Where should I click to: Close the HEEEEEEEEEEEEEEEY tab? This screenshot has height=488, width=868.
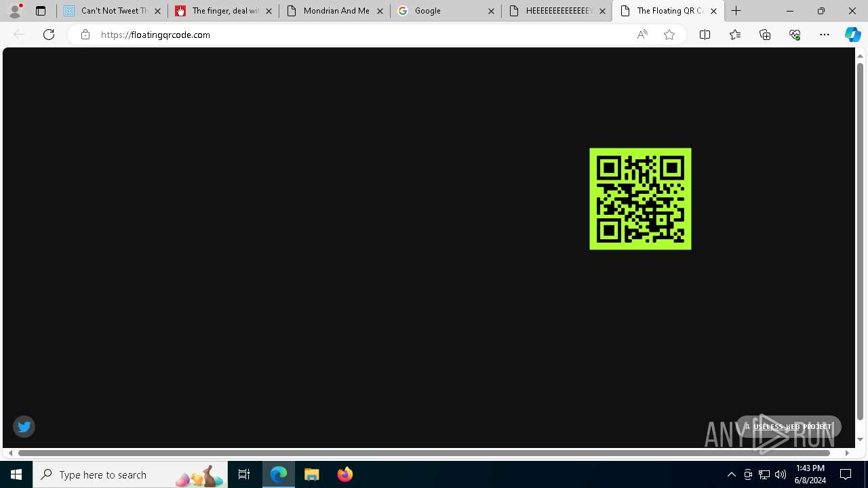602,11
